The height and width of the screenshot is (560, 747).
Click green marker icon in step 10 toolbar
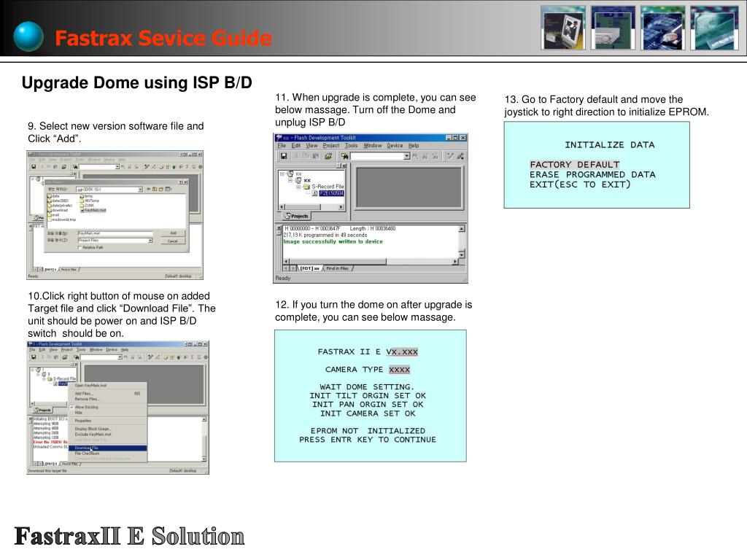pyautogui.click(x=178, y=357)
